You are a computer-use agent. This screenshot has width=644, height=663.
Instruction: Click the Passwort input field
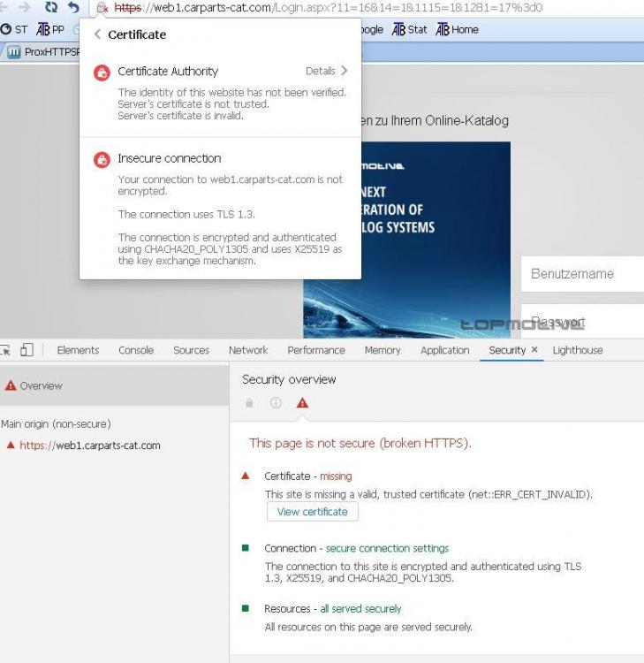[x=582, y=322]
